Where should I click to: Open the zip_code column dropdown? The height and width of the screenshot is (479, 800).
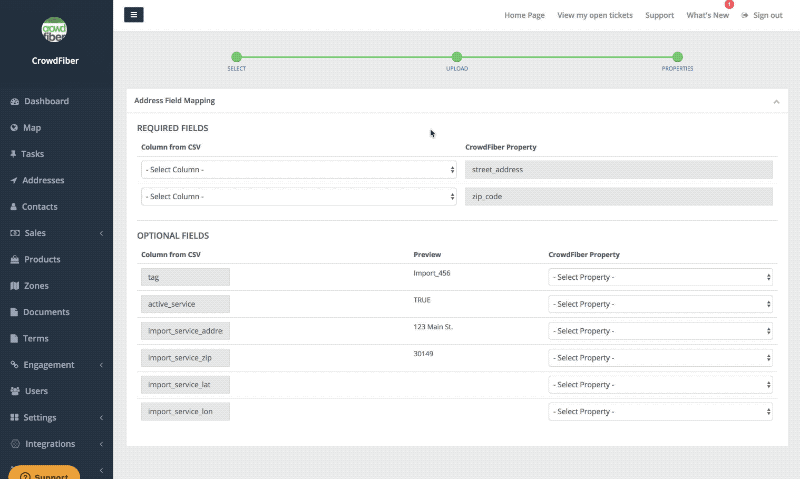299,197
